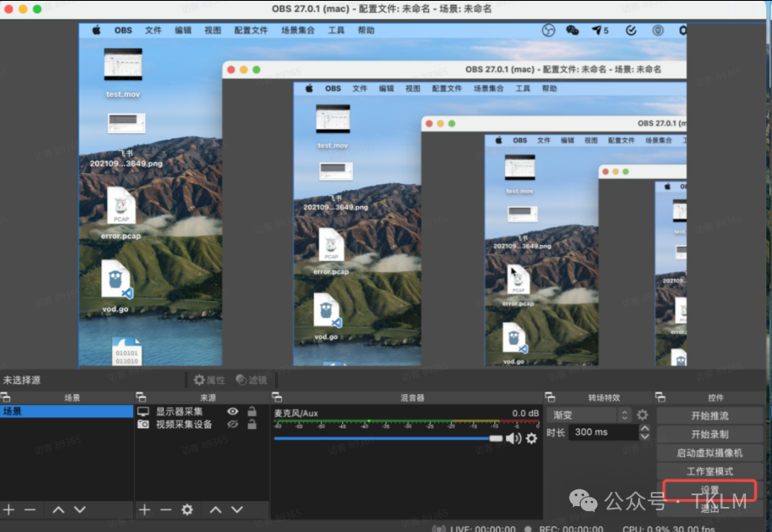Increase the 时长 duration with stepper
Viewport: 772px width, 532px height.
click(x=644, y=428)
